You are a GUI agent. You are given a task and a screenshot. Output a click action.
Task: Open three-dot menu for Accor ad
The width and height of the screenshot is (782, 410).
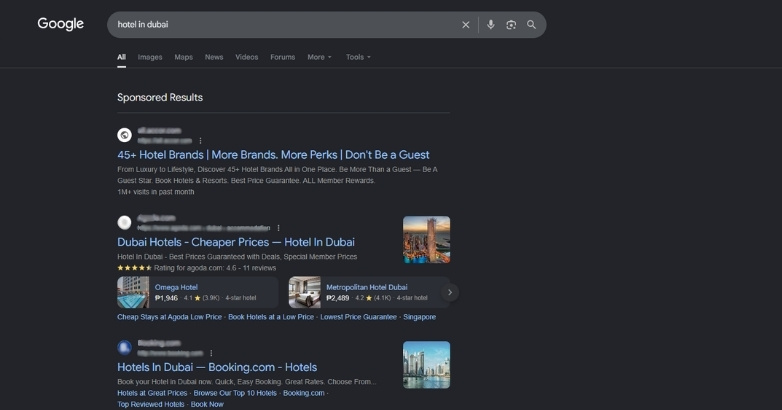pos(200,141)
